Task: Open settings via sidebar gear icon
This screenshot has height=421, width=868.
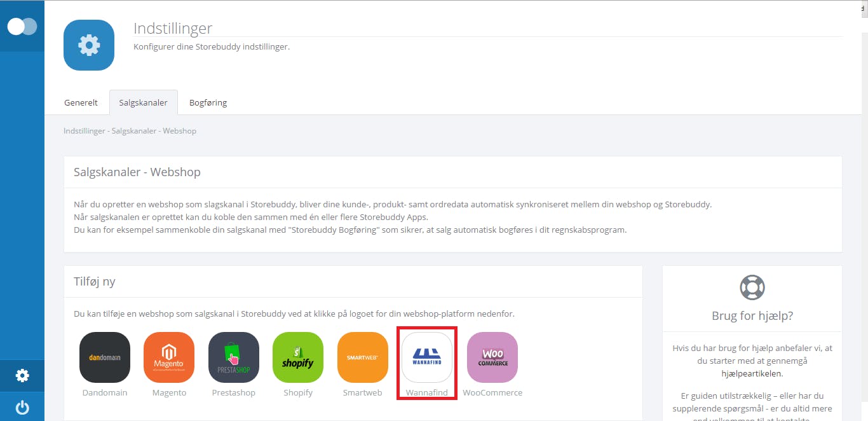Action: 22,375
